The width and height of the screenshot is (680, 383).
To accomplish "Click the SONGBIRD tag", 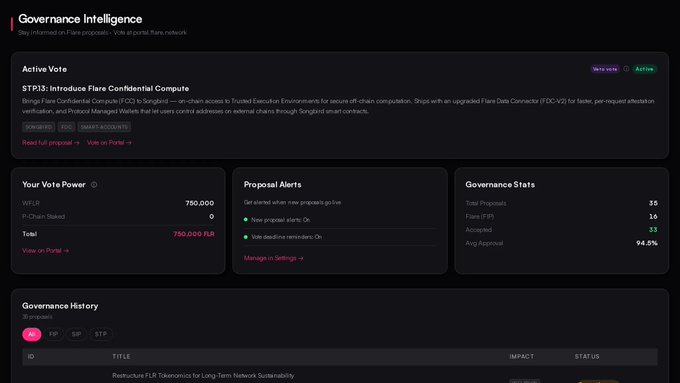I will [39, 127].
